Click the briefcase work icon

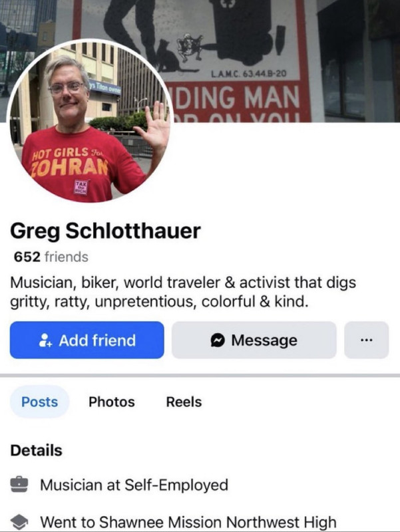19,485
